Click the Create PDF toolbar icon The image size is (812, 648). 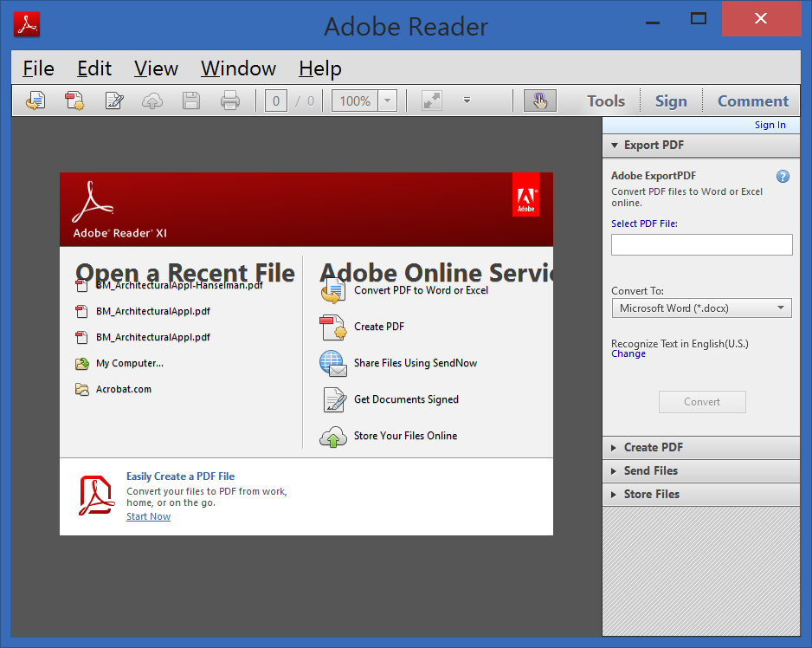[x=75, y=101]
